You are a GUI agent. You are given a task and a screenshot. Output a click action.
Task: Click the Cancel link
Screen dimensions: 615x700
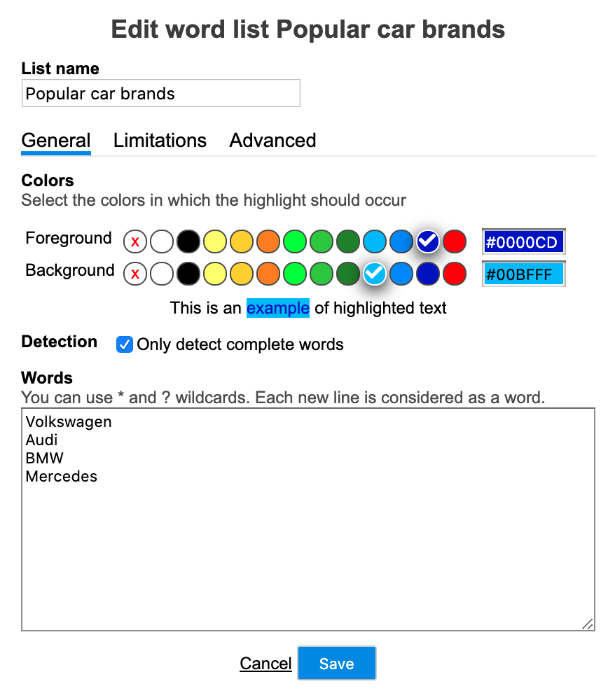(x=265, y=663)
